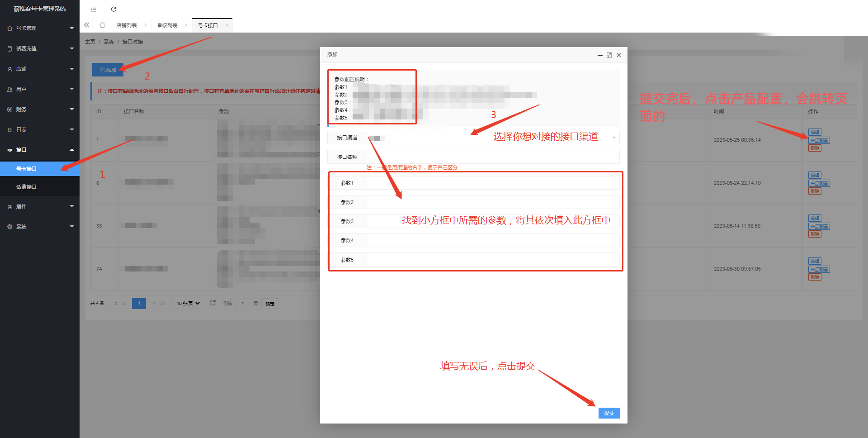Viewport: 868px width, 438px height.
Task: Click the 财务 sidebar icon
Action: 9,109
